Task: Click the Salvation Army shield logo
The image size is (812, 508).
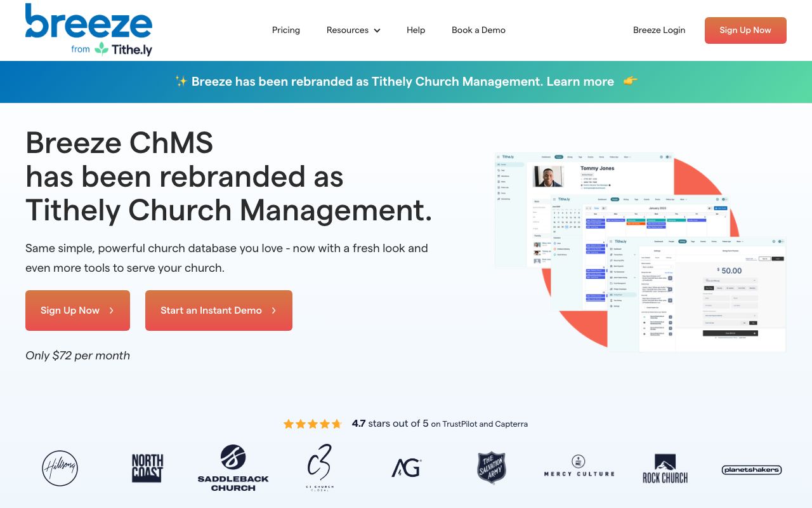Action: click(x=492, y=468)
